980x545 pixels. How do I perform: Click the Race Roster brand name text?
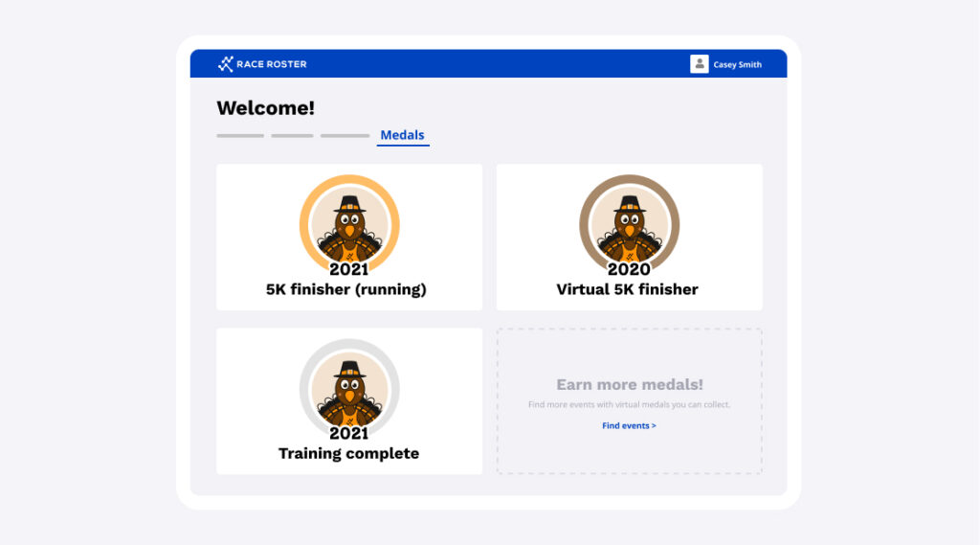click(x=272, y=64)
